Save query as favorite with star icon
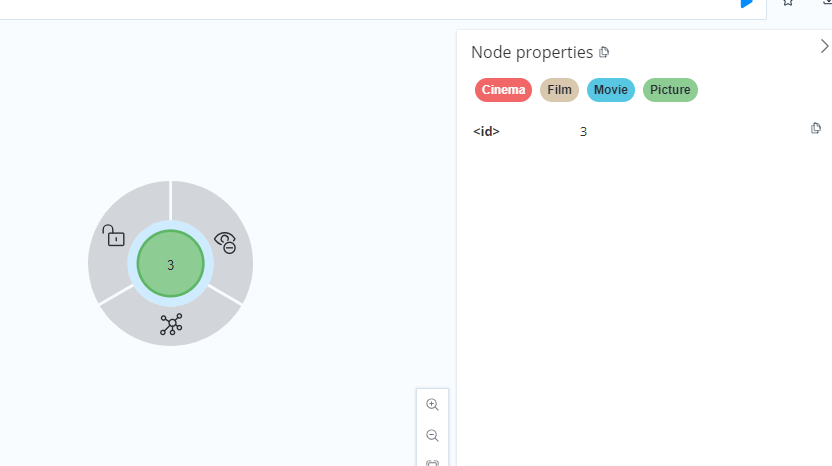This screenshot has width=832, height=466. (788, 3)
